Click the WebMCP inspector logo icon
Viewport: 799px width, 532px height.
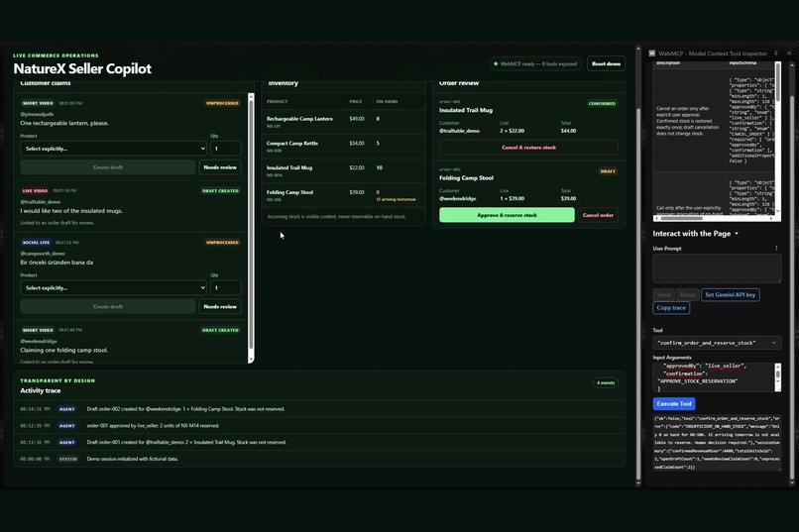[x=651, y=53]
